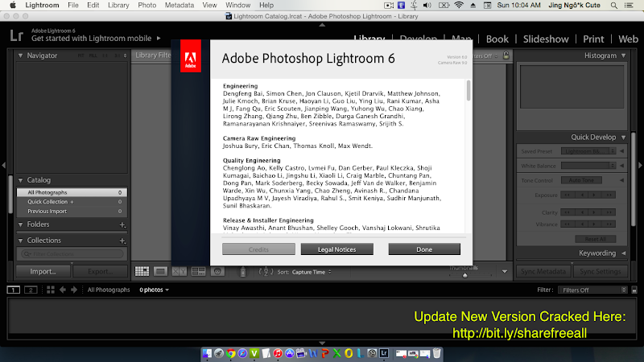Open Finder from the Dock
The image size is (644, 362).
click(x=207, y=353)
